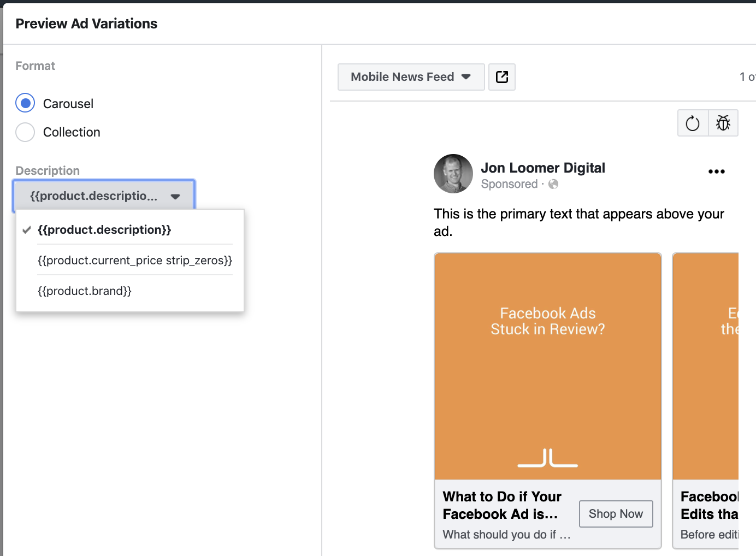
Task: Select the Collection format radio button
Action: (x=25, y=132)
